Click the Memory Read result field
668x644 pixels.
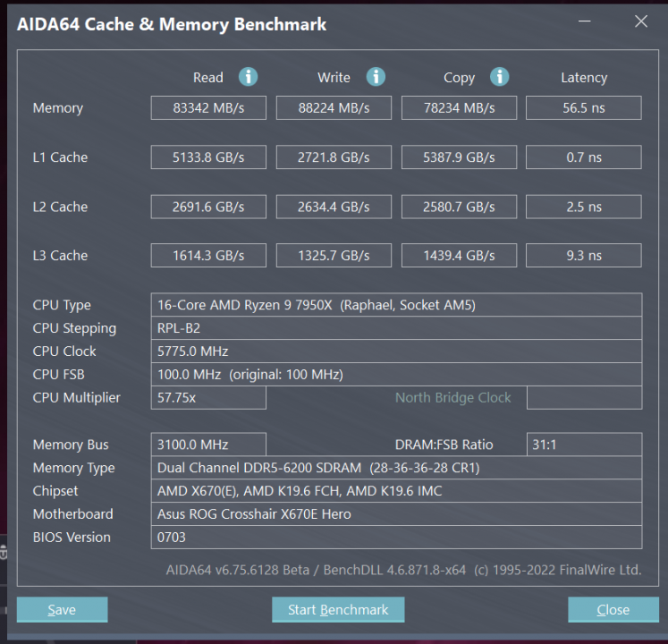208,108
